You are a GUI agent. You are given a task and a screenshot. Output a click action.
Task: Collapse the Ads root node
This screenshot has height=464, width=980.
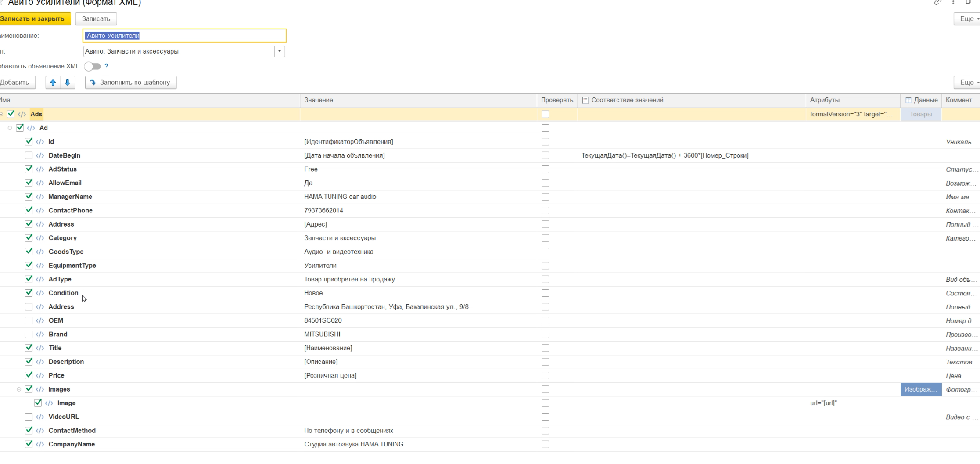coord(1,114)
